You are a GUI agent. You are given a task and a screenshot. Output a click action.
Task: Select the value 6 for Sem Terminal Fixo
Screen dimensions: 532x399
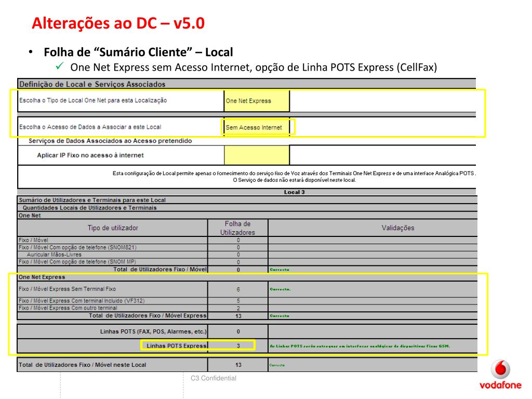pos(238,289)
